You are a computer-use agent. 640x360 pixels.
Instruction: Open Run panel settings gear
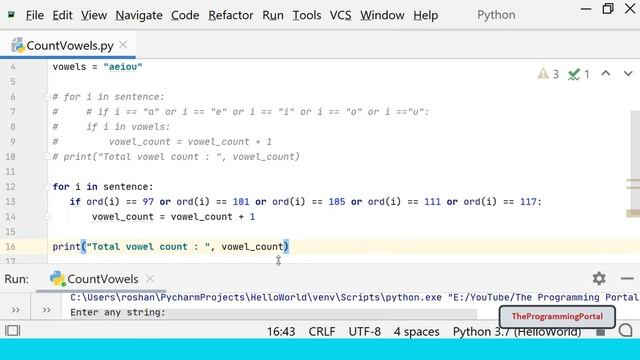click(x=599, y=278)
